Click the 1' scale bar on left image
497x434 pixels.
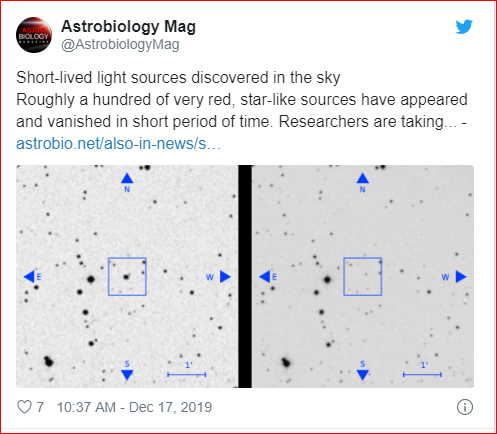187,375
